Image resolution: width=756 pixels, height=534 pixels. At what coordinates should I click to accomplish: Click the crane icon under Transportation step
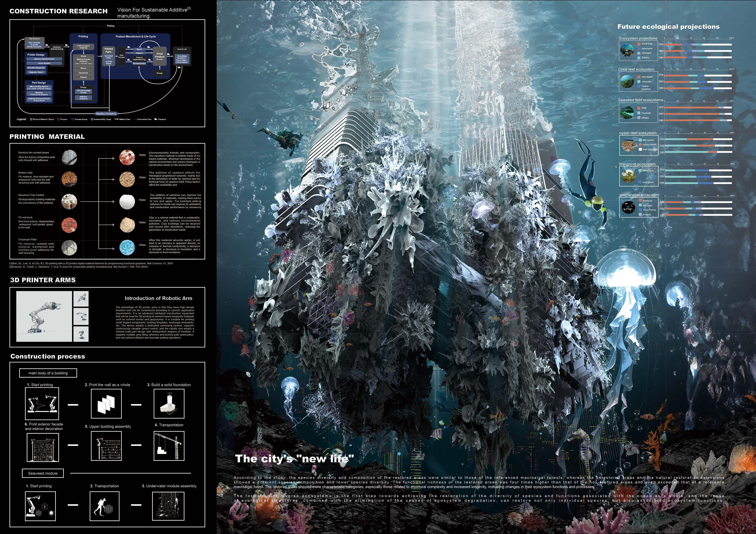[x=169, y=446]
